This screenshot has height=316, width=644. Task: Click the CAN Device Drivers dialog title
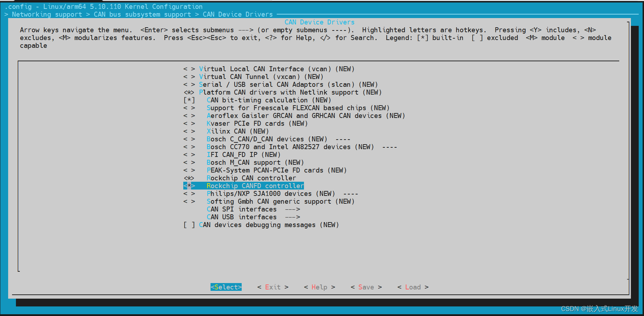(320, 22)
